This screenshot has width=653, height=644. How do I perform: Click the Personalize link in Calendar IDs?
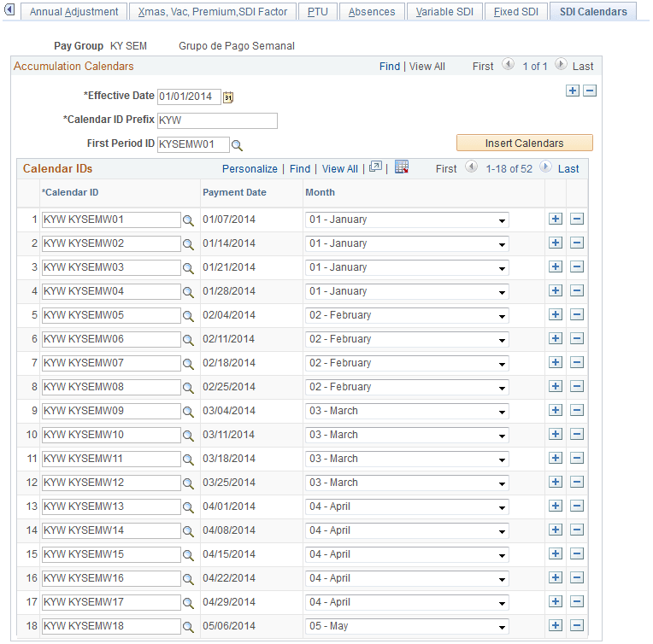250,169
